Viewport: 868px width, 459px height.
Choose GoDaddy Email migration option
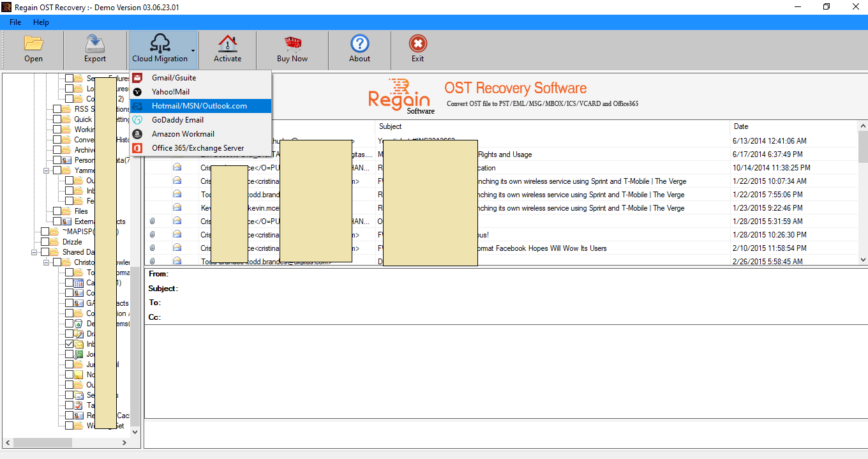tap(201, 120)
